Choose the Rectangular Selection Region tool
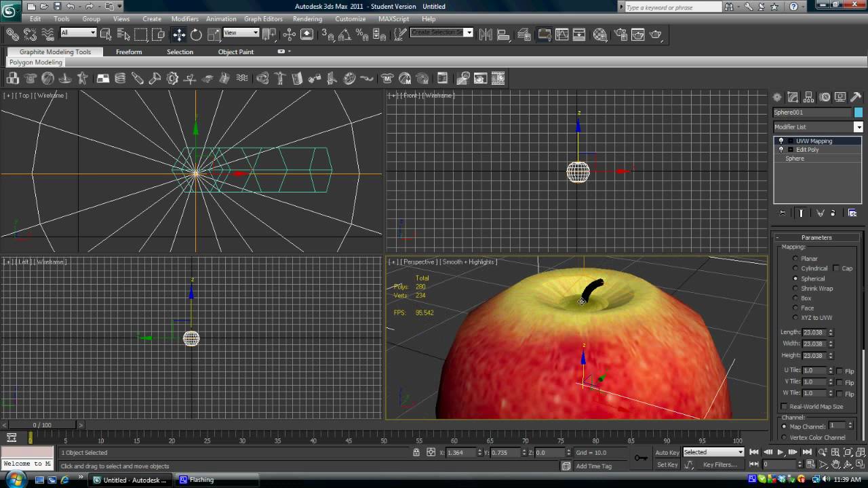 point(140,35)
